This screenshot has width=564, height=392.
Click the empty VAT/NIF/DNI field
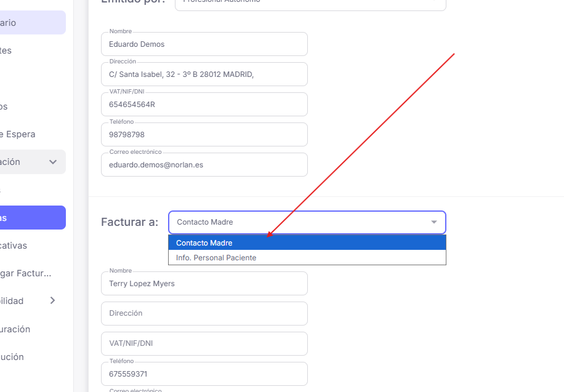(x=204, y=343)
